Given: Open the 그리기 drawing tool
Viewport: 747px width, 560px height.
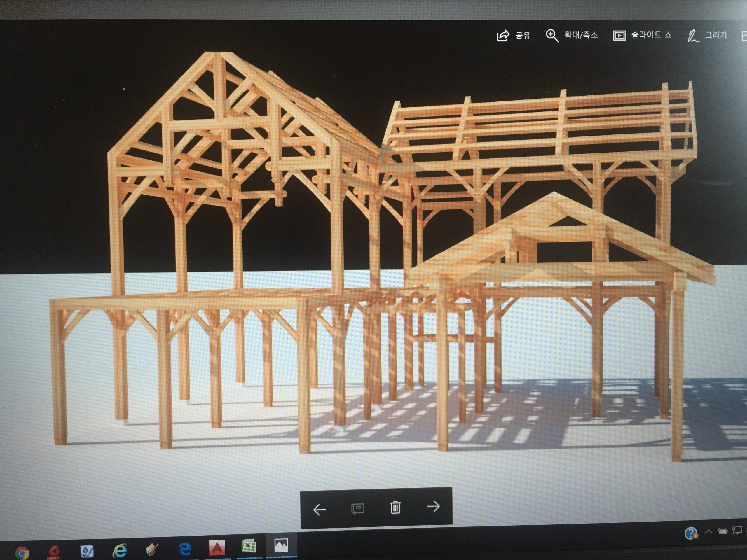Looking at the screenshot, I should [707, 36].
